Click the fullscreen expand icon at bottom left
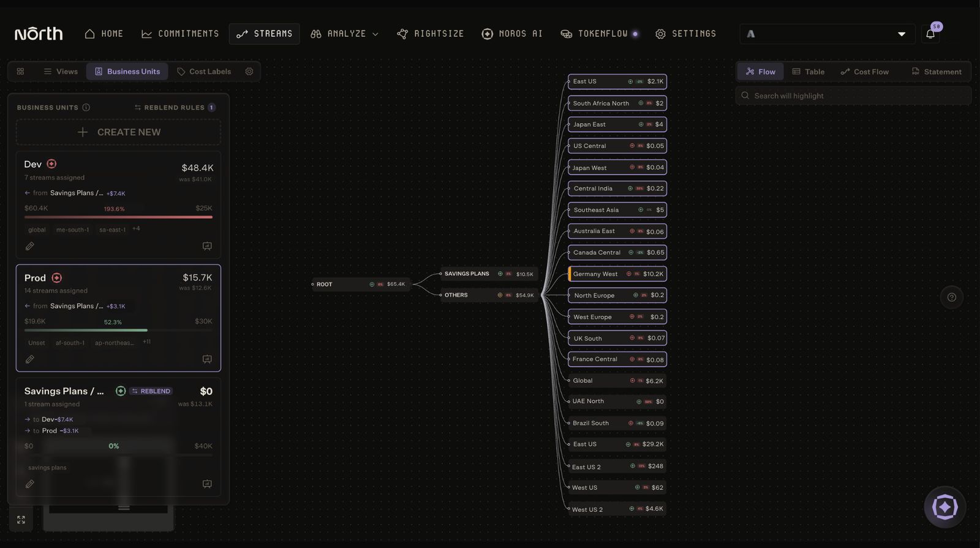 pyautogui.click(x=21, y=520)
